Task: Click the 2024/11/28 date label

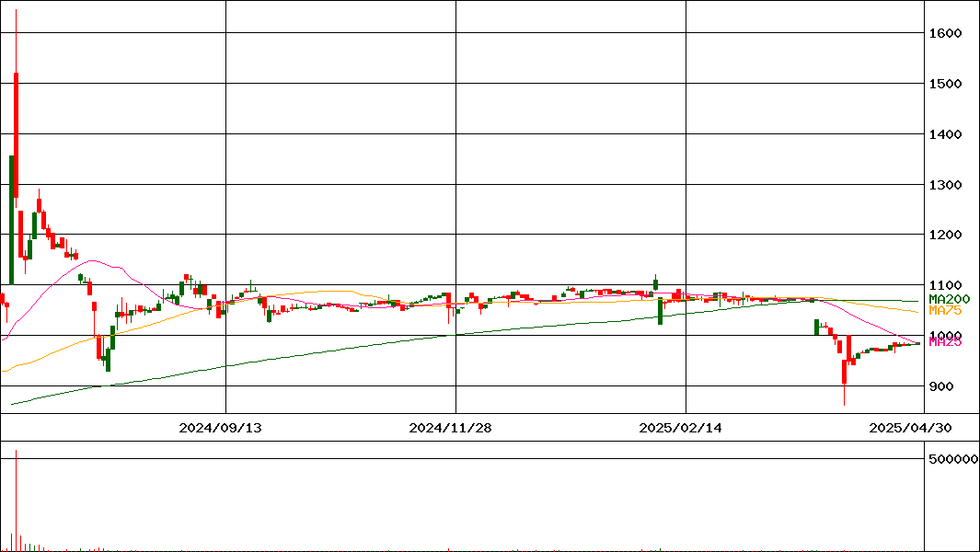Action: pyautogui.click(x=451, y=428)
